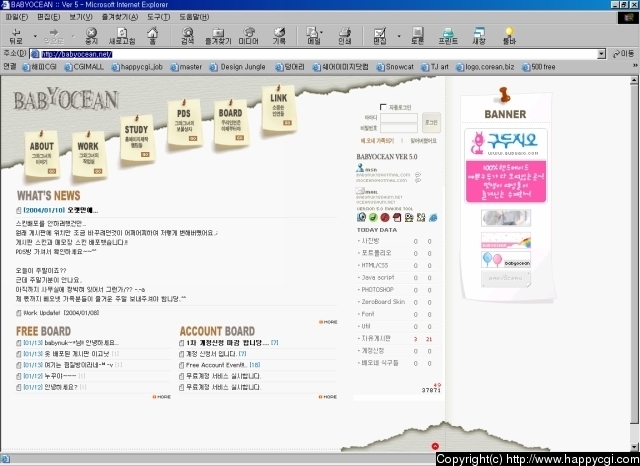The image size is (640, 466).
Task: Click the new window toolbar icon
Action: pyautogui.click(x=478, y=36)
